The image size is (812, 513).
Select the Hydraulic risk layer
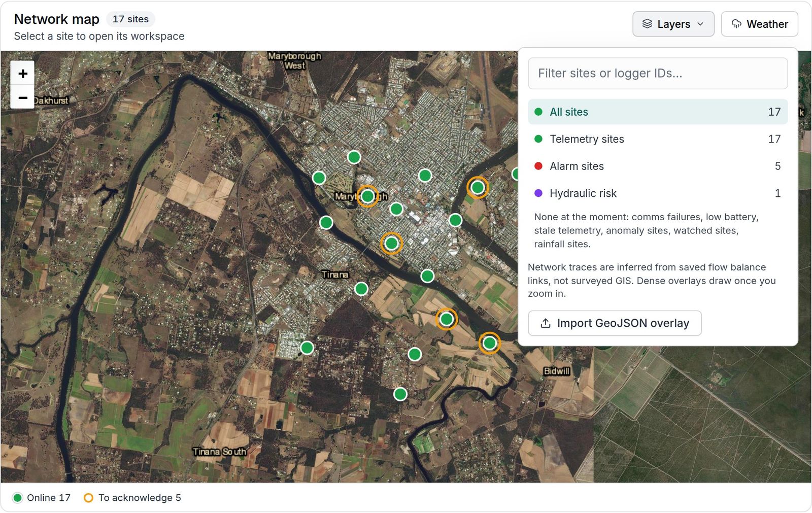pyautogui.click(x=658, y=193)
